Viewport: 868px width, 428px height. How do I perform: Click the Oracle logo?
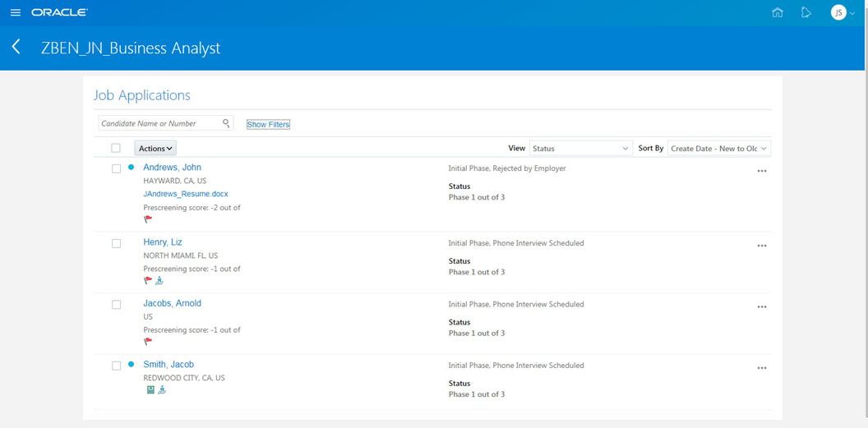click(59, 12)
